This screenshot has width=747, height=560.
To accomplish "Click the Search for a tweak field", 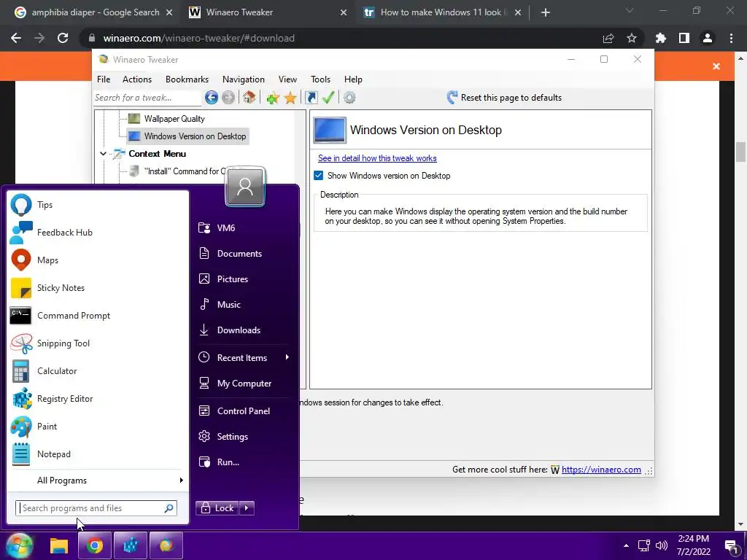I will pos(147,98).
